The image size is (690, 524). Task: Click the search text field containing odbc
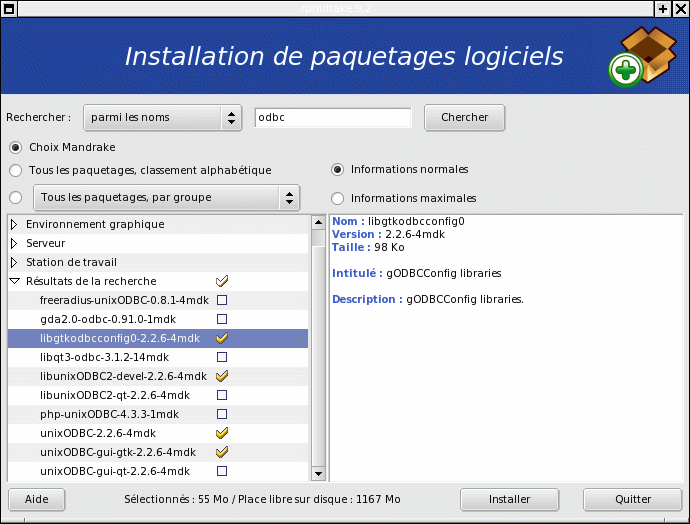(x=333, y=117)
